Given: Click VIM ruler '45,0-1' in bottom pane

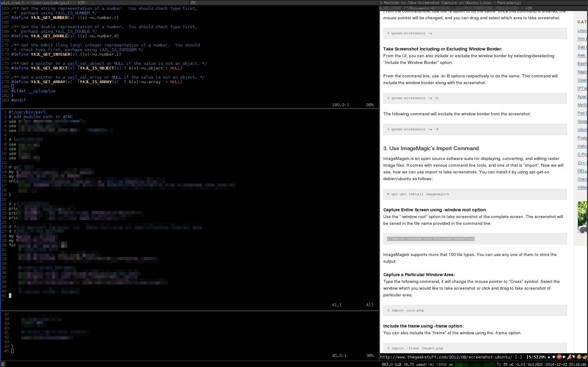Looking at the screenshot, I should tap(339, 356).
